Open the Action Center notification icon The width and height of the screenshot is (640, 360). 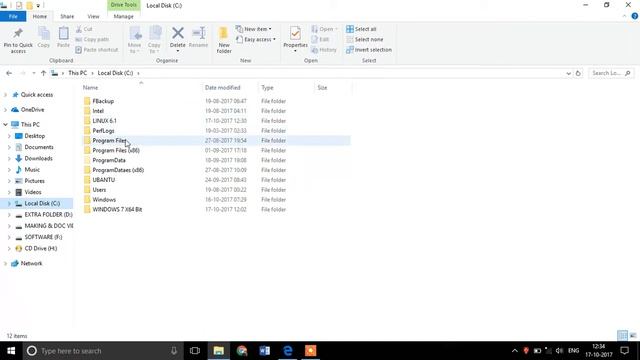(x=624, y=351)
